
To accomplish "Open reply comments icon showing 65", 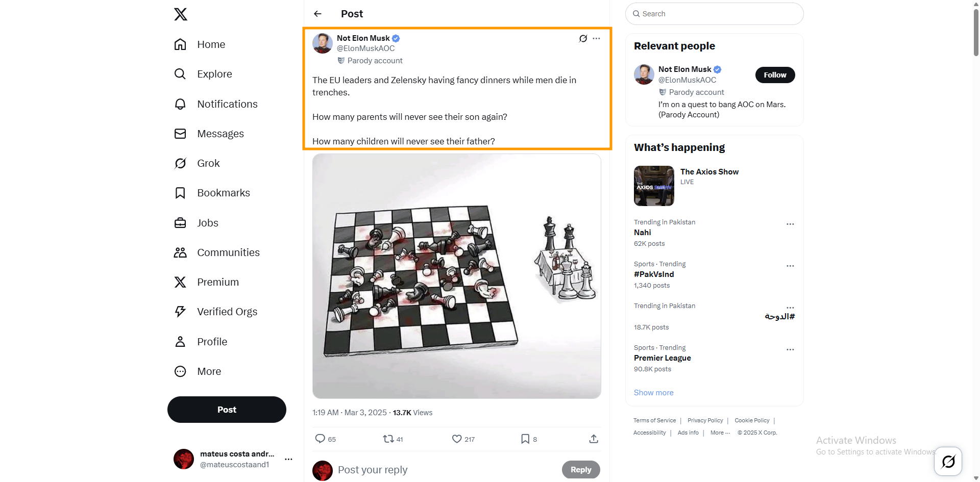I will [321, 439].
